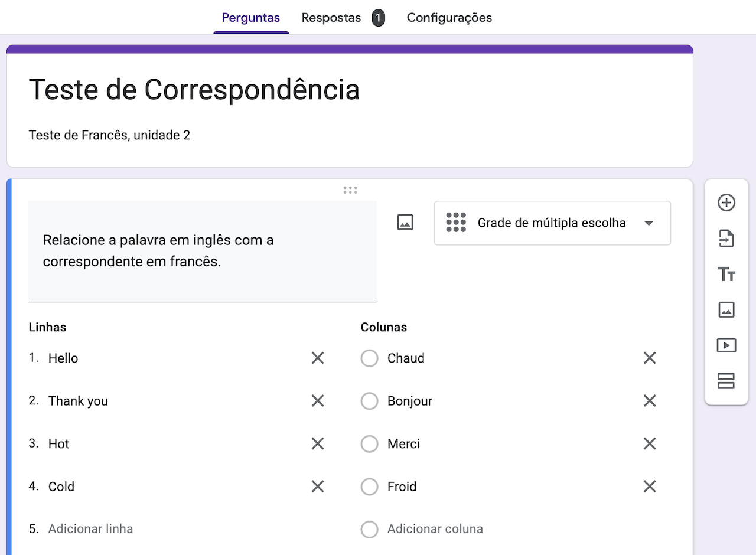The width and height of the screenshot is (756, 555).
Task: Add an image from the sidebar
Action: [x=726, y=309]
